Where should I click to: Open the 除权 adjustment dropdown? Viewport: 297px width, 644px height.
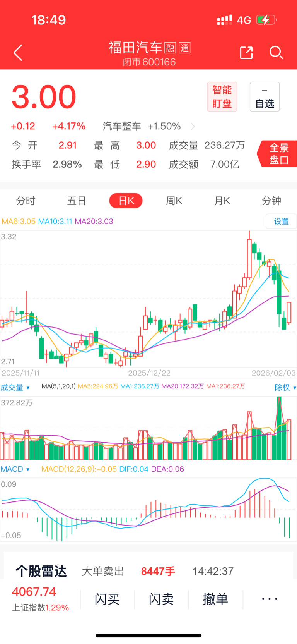tap(285, 388)
